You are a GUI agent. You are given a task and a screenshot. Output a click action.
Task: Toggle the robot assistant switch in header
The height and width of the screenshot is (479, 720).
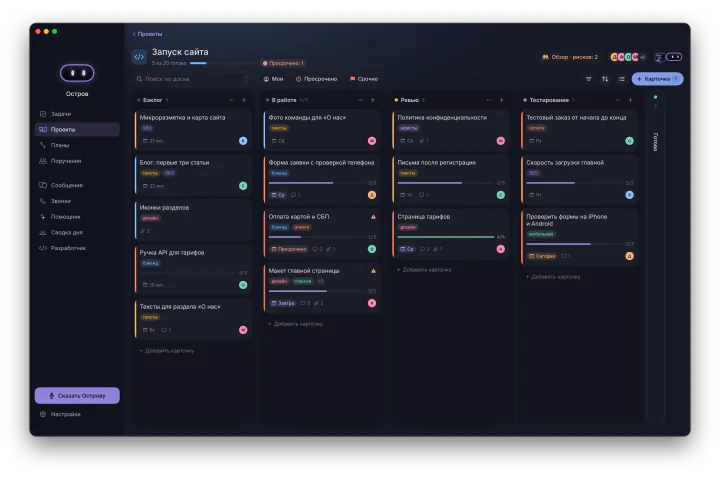click(674, 57)
